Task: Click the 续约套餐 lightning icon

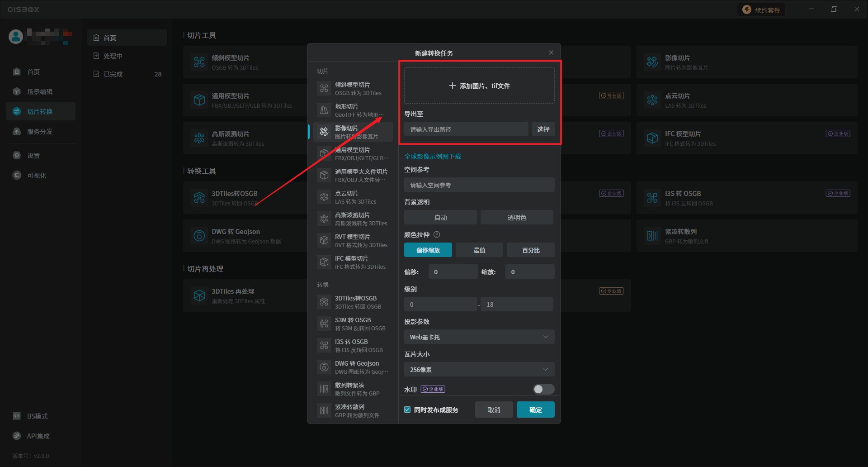Action: pos(747,10)
